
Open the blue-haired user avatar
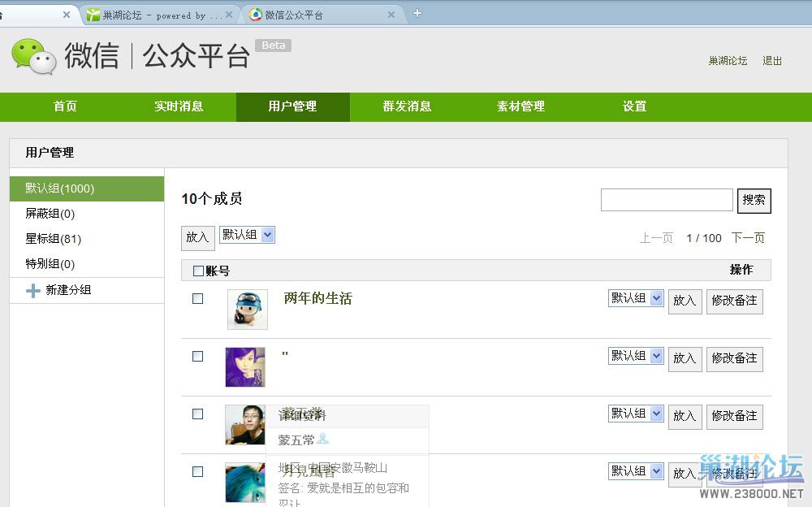(245, 483)
